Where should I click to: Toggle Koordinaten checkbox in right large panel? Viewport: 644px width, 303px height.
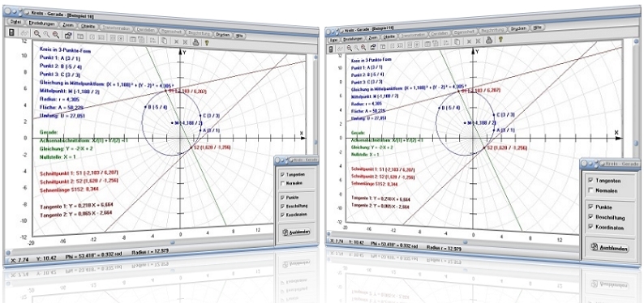590,227
